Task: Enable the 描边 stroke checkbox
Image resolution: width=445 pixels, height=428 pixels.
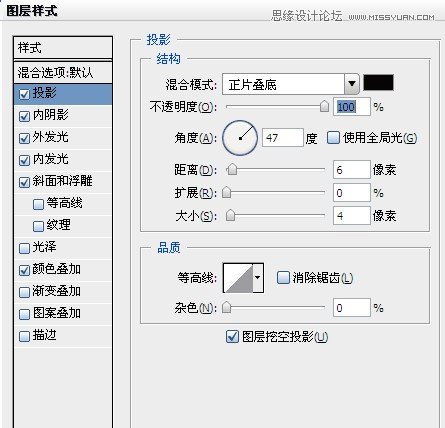Action: click(24, 336)
